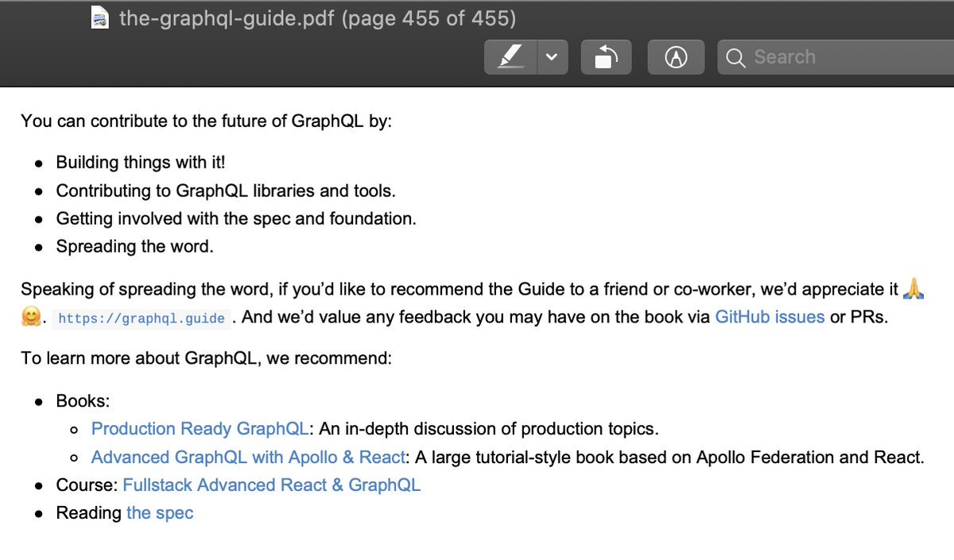
Task: Select the Highlight tool in the toolbar
Action: (511, 57)
